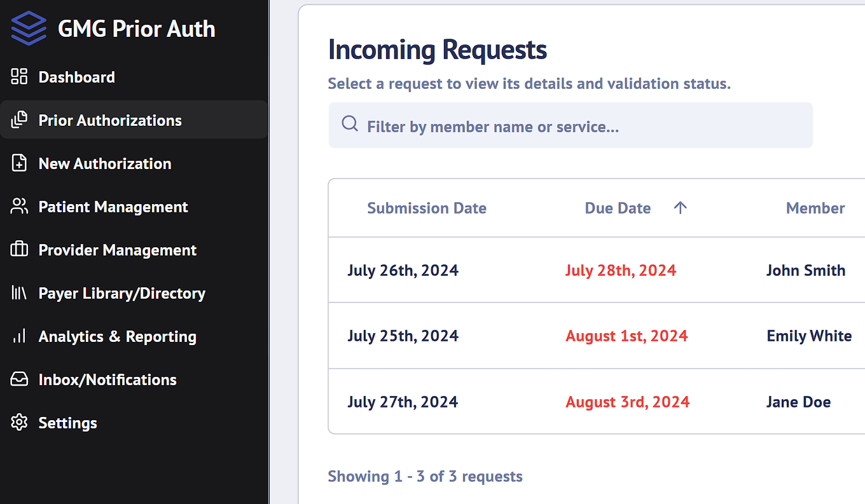Click the Provider Management briefcase icon

tap(20, 250)
